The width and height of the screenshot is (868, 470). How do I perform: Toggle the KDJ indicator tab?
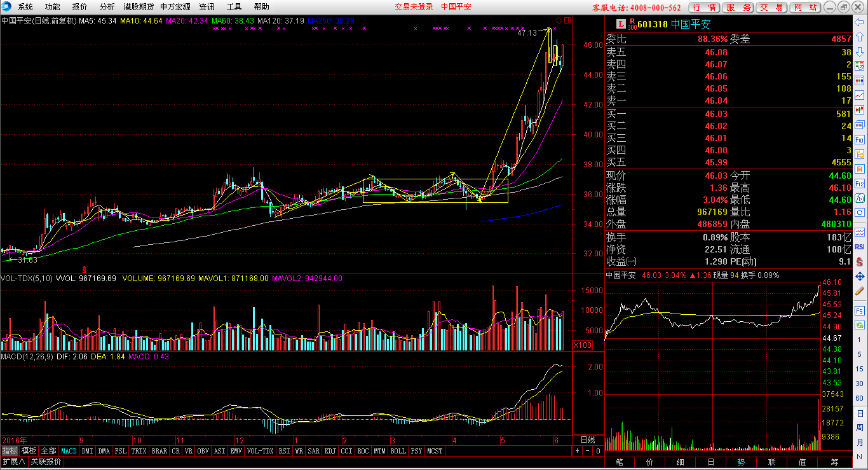pos(330,451)
